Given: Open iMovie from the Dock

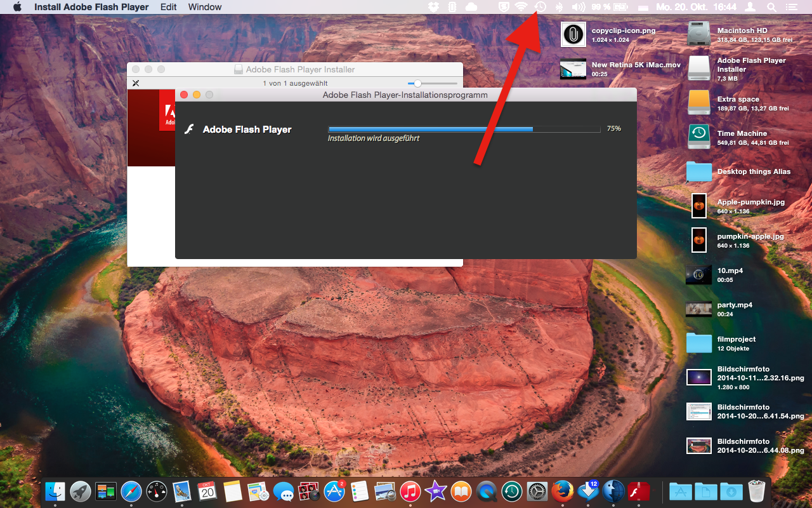Looking at the screenshot, I should (x=436, y=491).
